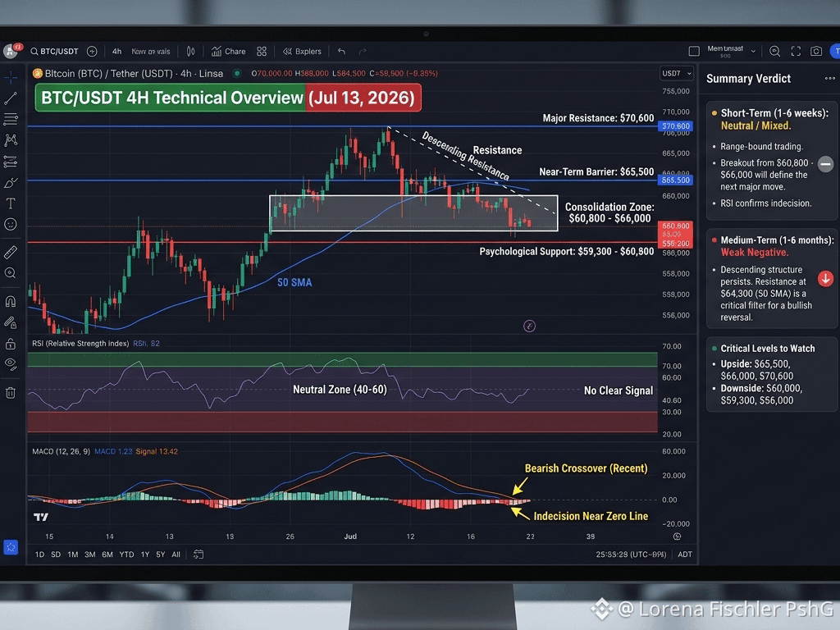
Task: Open the layout templates grid icon
Action: 262,52
